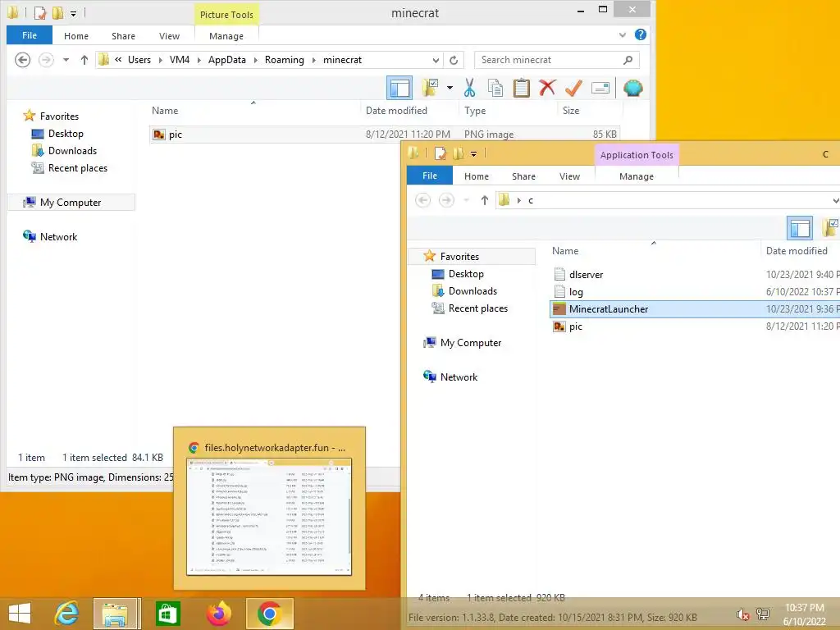840x630 pixels.
Task: Sort by Name column in minecrat window
Action: click(x=165, y=111)
